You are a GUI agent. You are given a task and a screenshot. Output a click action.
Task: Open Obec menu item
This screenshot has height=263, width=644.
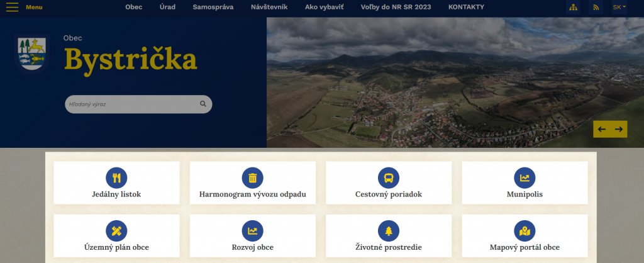coord(134,7)
